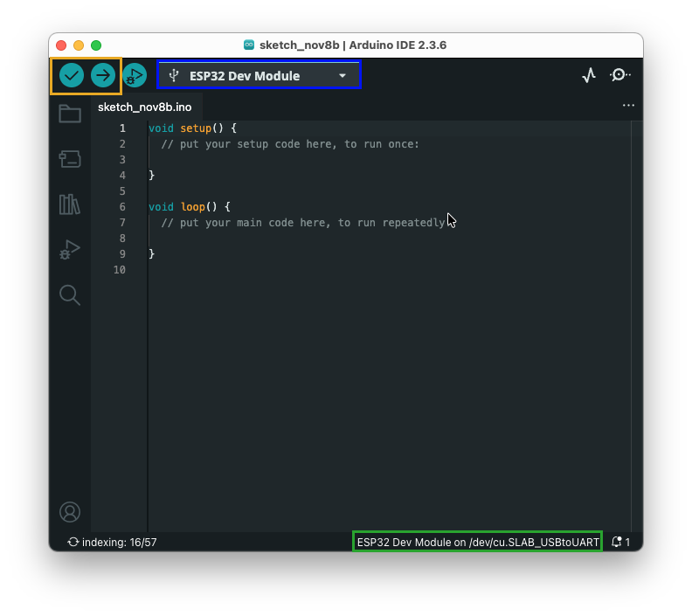692x616 pixels.
Task: Click the indexing: 16/57 status text
Action: coord(119,543)
